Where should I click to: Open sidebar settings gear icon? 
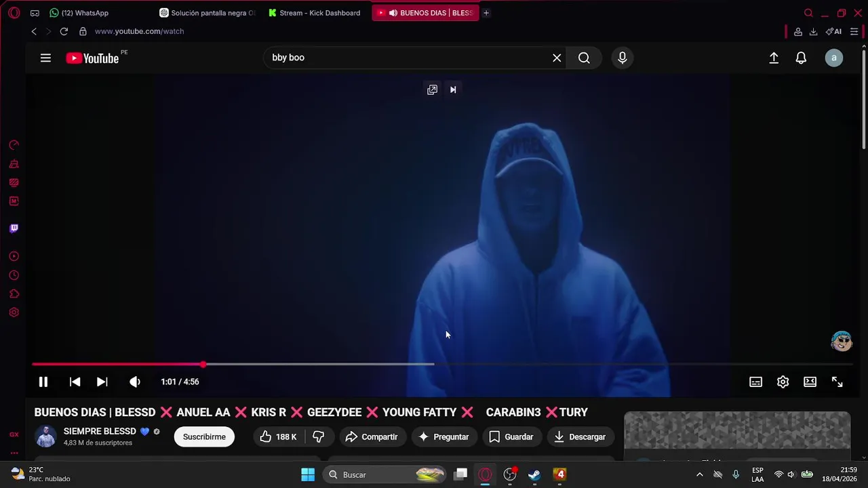click(x=14, y=312)
